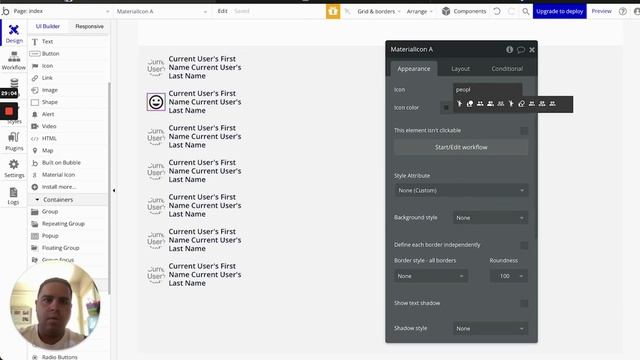Open the help question mark icon
Viewport: 640px width, 360px height.
pyautogui.click(x=623, y=11)
